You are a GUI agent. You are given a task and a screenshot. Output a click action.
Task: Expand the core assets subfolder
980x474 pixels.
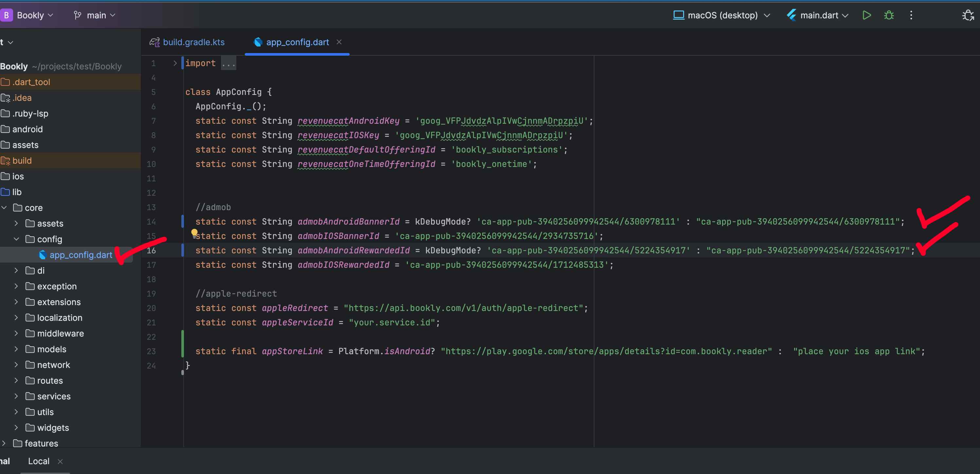16,223
